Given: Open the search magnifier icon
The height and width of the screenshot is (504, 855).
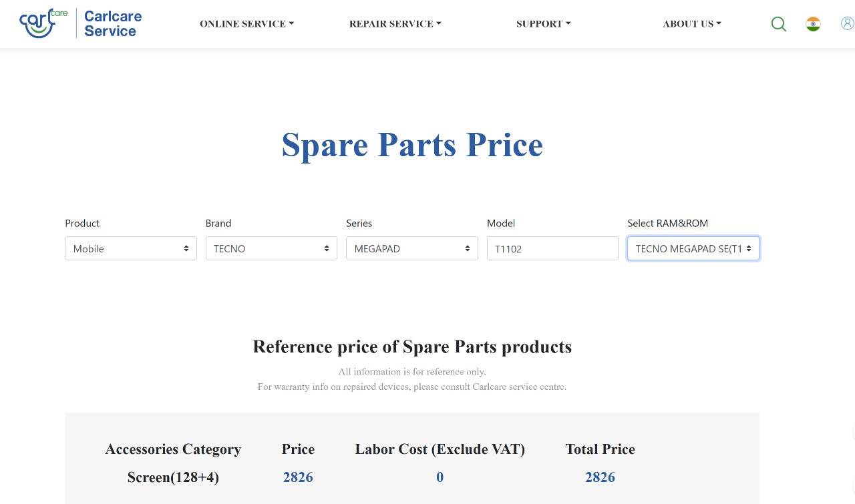Looking at the screenshot, I should tap(778, 24).
